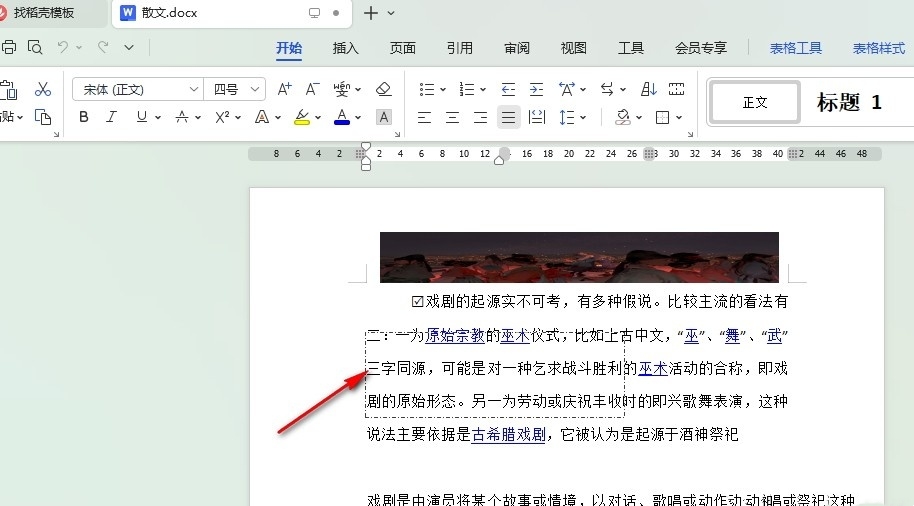Click the numbered list icon
The height and width of the screenshot is (506, 914).
(x=466, y=89)
